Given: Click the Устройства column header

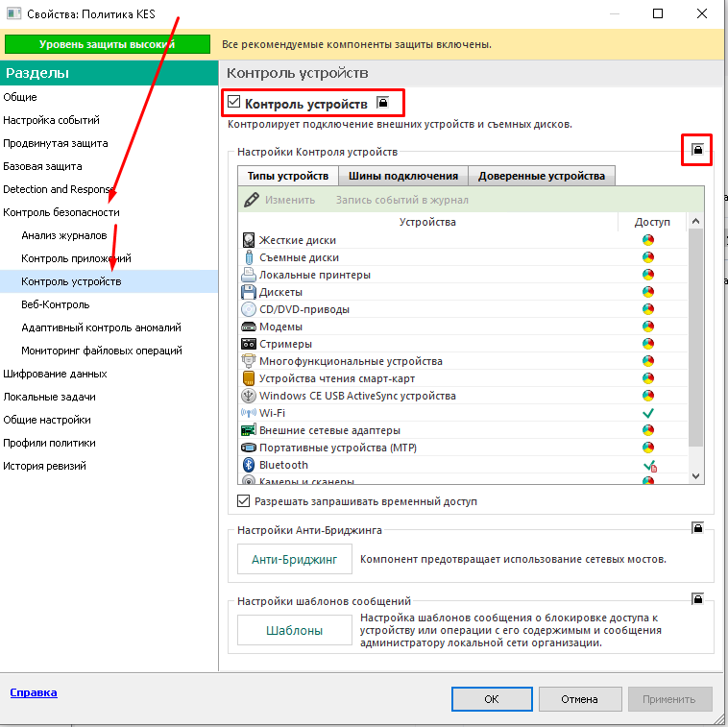Looking at the screenshot, I should click(x=427, y=222).
